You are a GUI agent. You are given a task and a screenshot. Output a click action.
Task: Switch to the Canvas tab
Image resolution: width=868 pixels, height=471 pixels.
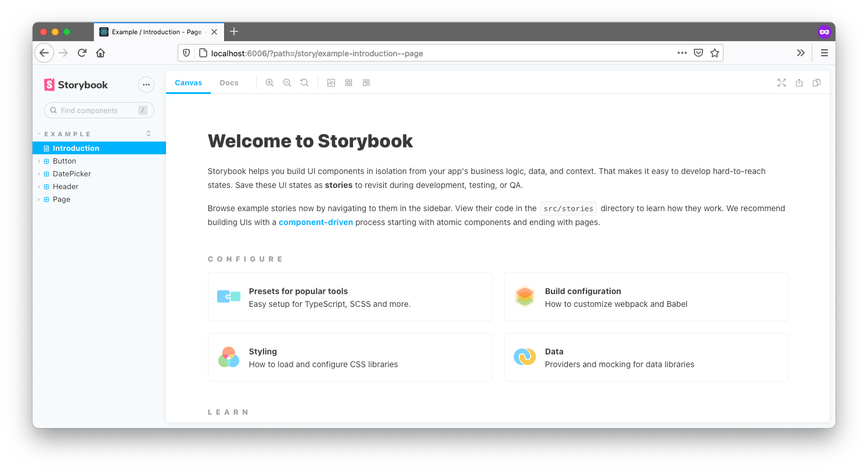[188, 82]
